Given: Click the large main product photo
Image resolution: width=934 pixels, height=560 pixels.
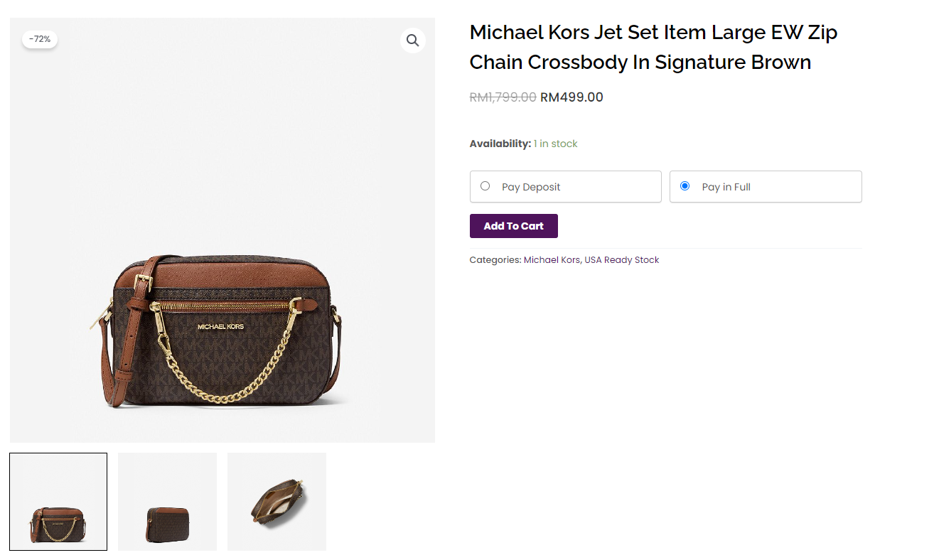Looking at the screenshot, I should [x=222, y=230].
